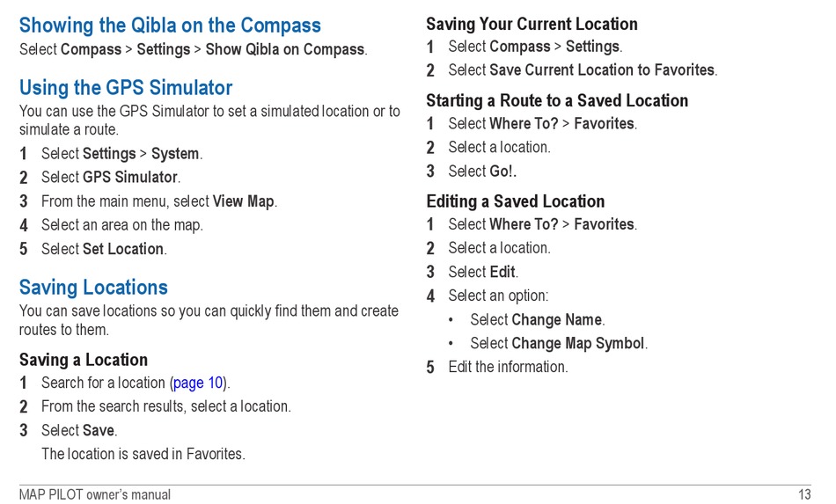Click the "Change Name" bullet option
836x504 pixels.
tap(556, 320)
